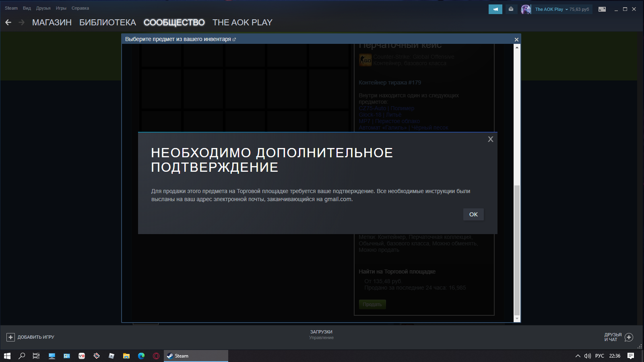
Task: Click the green Продать button
Action: click(372, 304)
